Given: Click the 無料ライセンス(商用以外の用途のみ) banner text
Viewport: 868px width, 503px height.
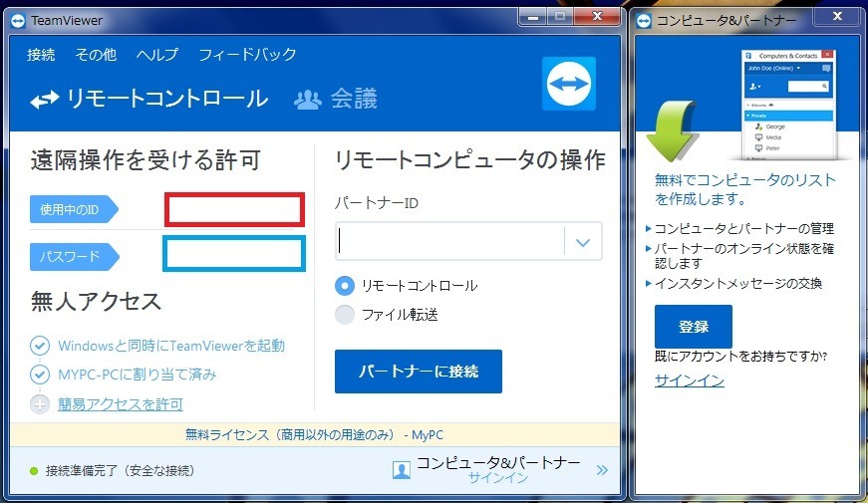Looking at the screenshot, I should (315, 435).
